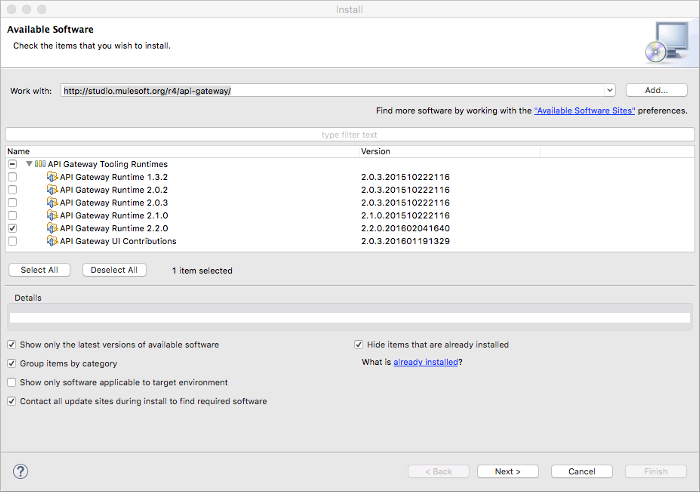Click the Next > button

508,471
